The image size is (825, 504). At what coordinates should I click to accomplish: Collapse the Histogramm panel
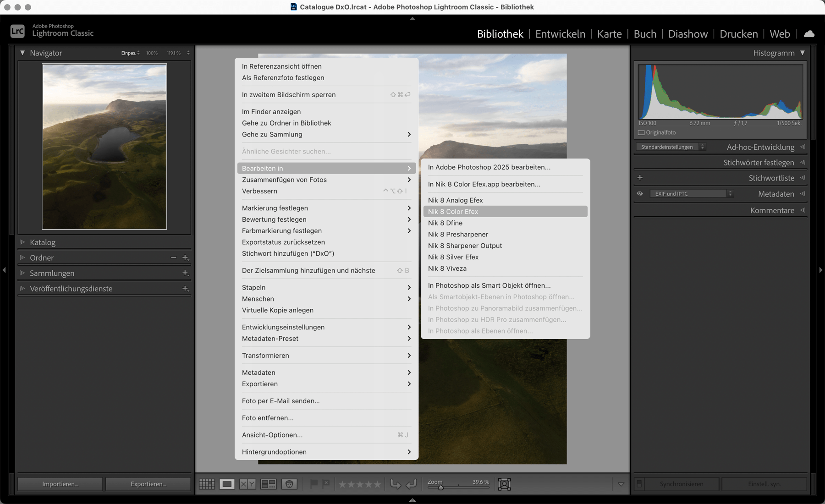803,53
